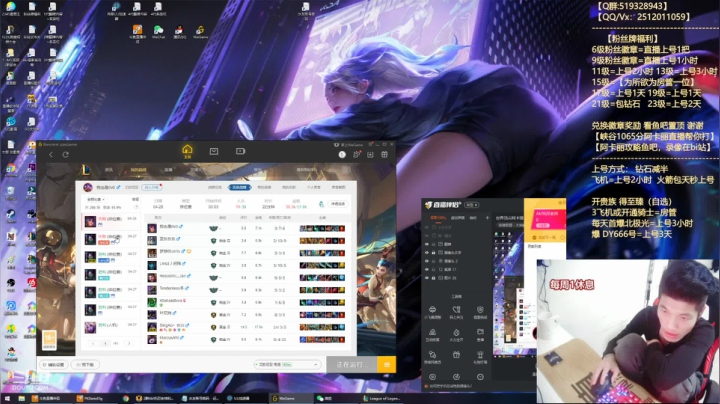Click the gift box tool icon in streaming companion
Viewport: 720px width, 404px height.
click(456, 354)
